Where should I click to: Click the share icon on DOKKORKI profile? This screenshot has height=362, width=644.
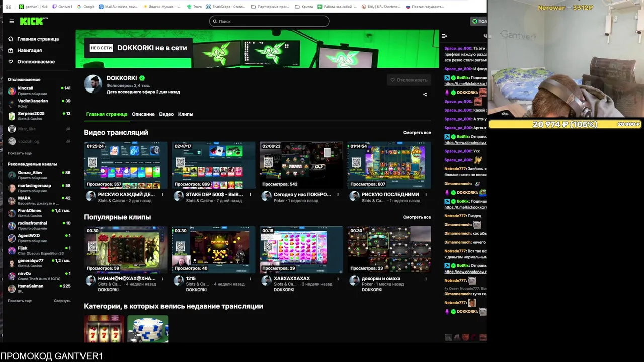(x=425, y=94)
